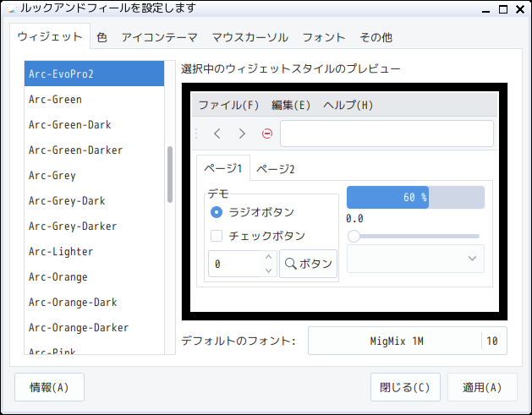Open the アイコンテーマ tab
The height and width of the screenshot is (415, 532).
pyautogui.click(x=160, y=37)
